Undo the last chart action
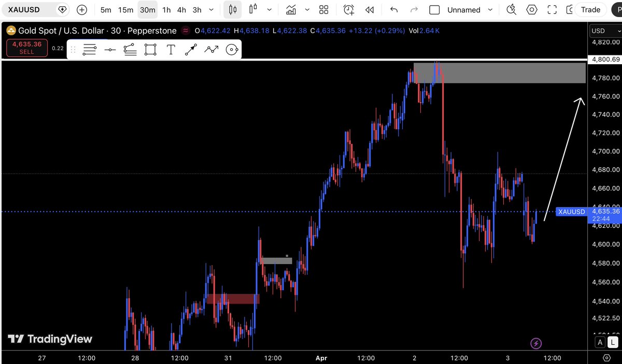 pos(394,9)
